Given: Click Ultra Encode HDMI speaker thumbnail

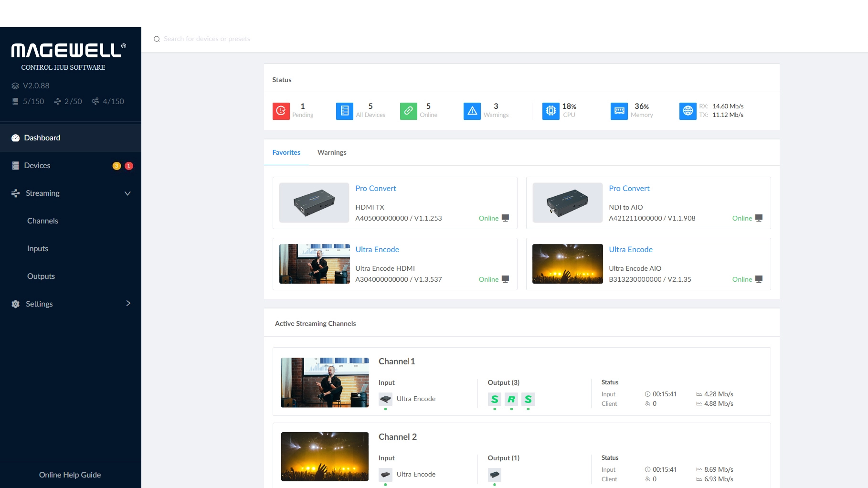Looking at the screenshot, I should click(314, 264).
